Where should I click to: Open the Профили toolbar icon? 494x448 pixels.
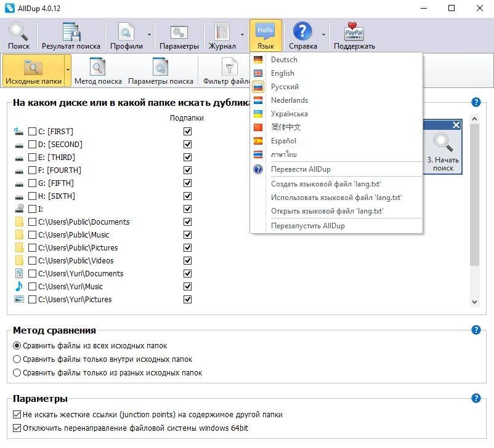tap(126, 31)
